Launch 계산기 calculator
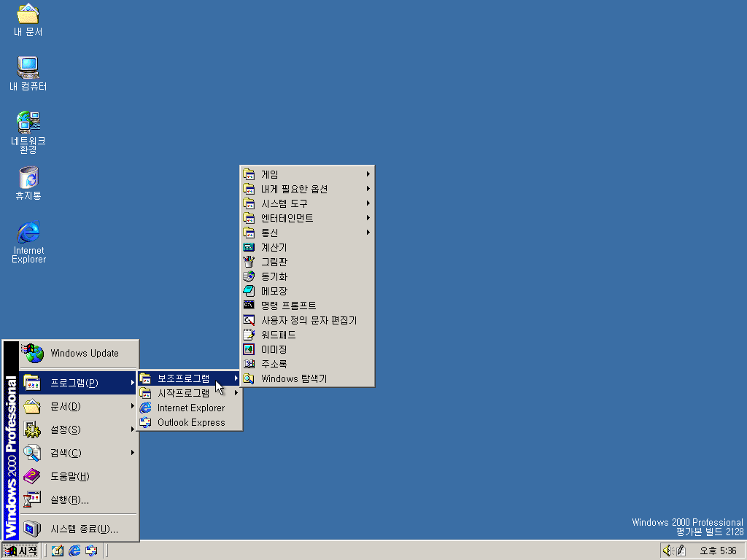Image resolution: width=747 pixels, height=560 pixels. click(307, 247)
